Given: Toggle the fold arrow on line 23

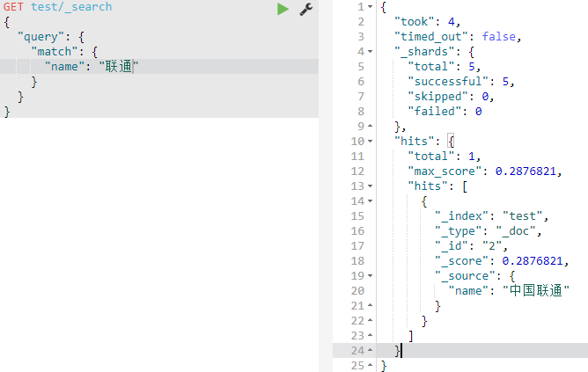Looking at the screenshot, I should (x=370, y=335).
